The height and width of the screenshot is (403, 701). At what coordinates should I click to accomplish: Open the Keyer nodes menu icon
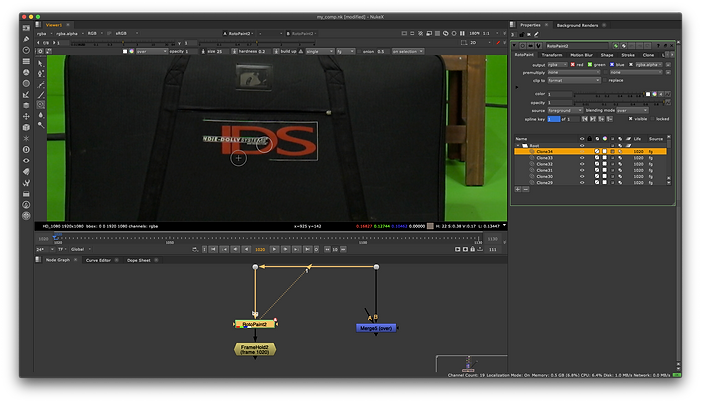[26, 94]
